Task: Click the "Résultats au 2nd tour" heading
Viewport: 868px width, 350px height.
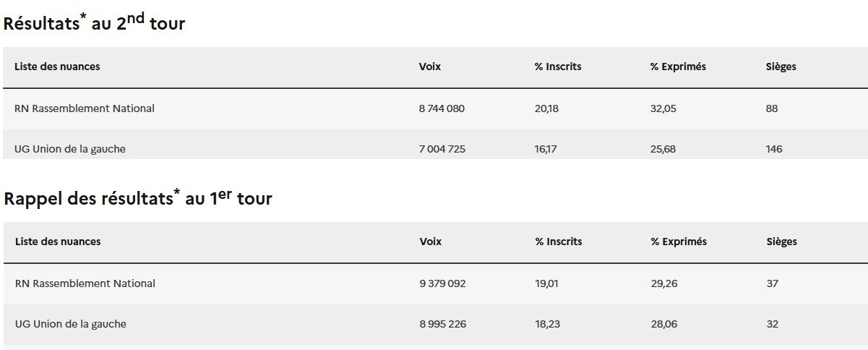Action: [x=95, y=24]
